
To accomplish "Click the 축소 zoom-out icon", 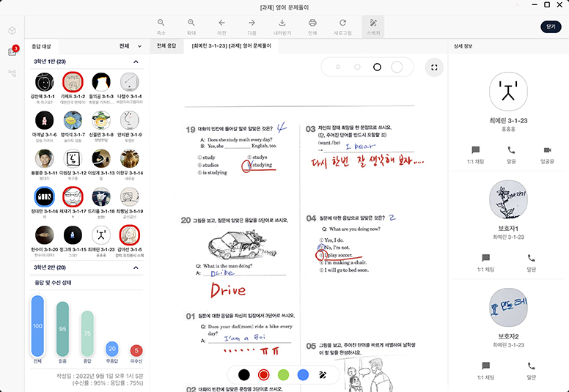I will 161,26.
